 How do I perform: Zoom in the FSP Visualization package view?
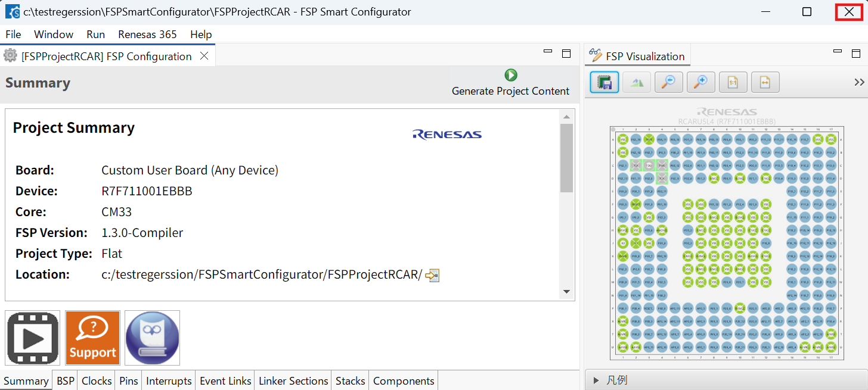click(x=701, y=82)
